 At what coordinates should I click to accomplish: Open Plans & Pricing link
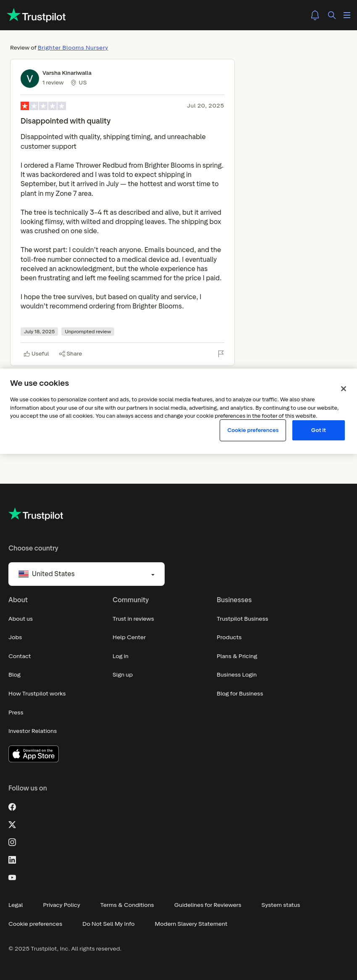point(237,656)
